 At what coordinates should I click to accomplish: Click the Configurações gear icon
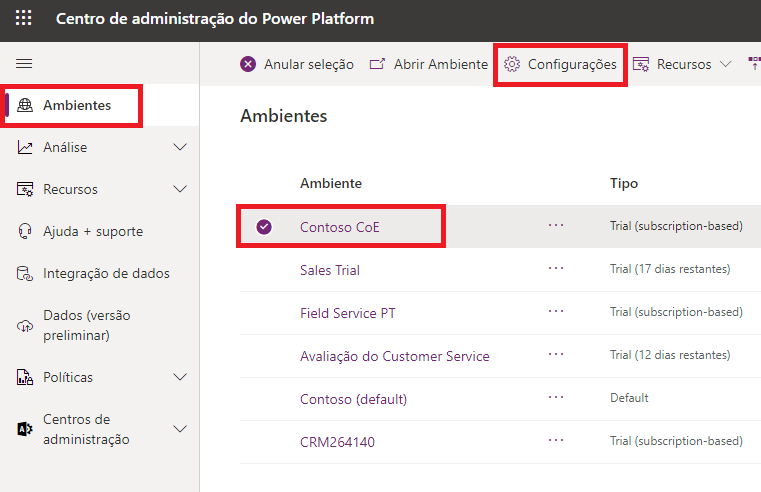(512, 64)
